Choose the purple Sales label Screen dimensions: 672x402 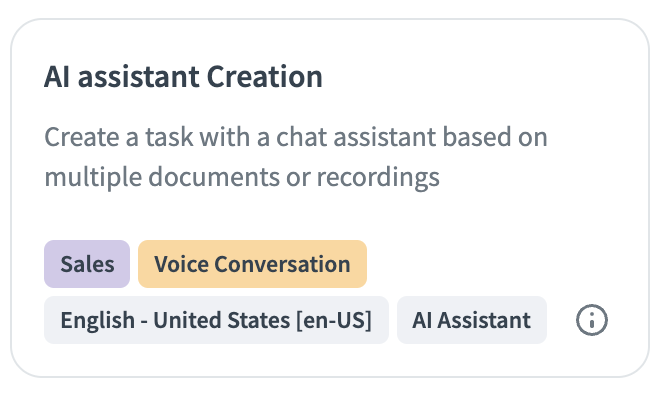click(x=87, y=265)
